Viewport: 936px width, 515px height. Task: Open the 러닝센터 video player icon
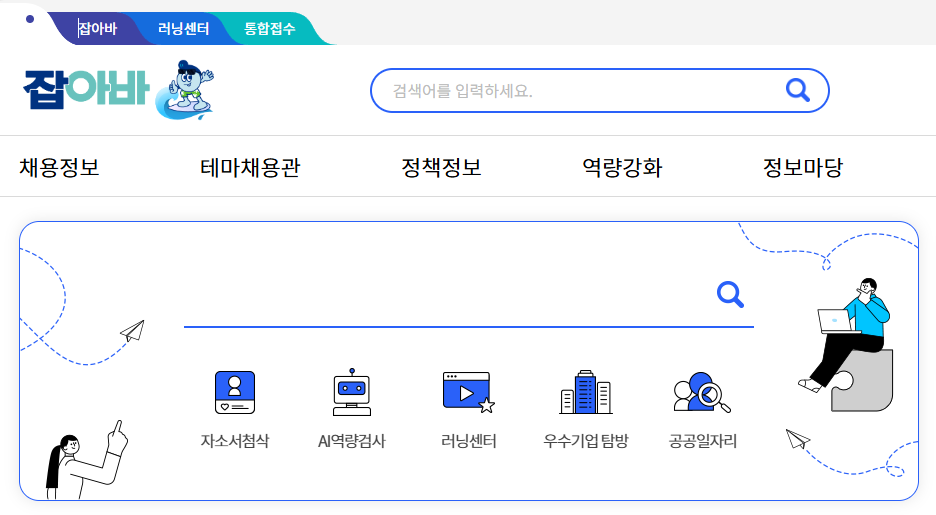469,392
